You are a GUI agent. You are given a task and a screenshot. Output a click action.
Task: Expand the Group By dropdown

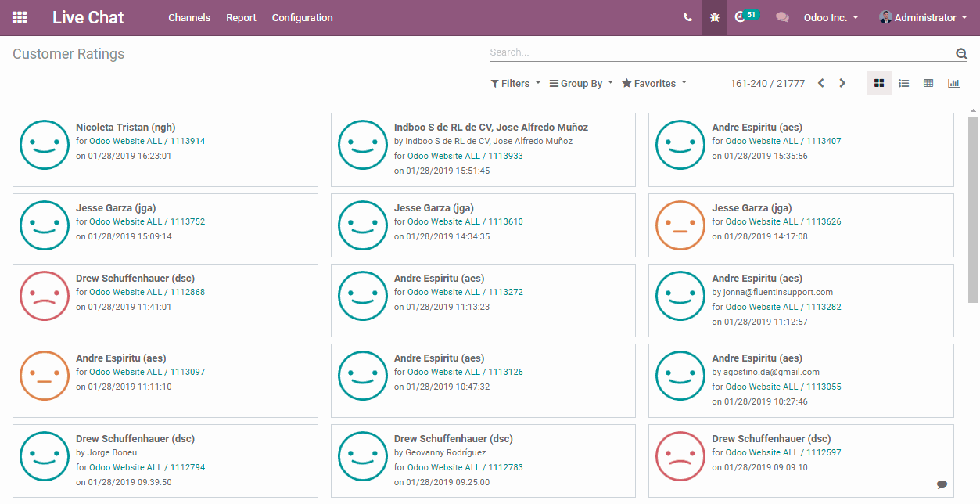click(x=581, y=83)
